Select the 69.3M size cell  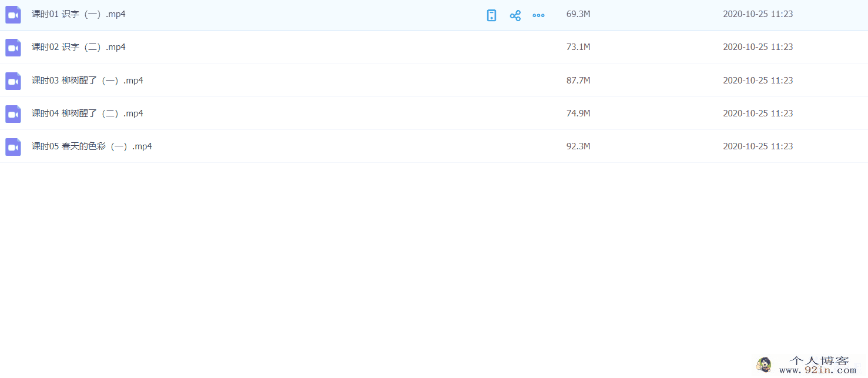[x=578, y=14]
